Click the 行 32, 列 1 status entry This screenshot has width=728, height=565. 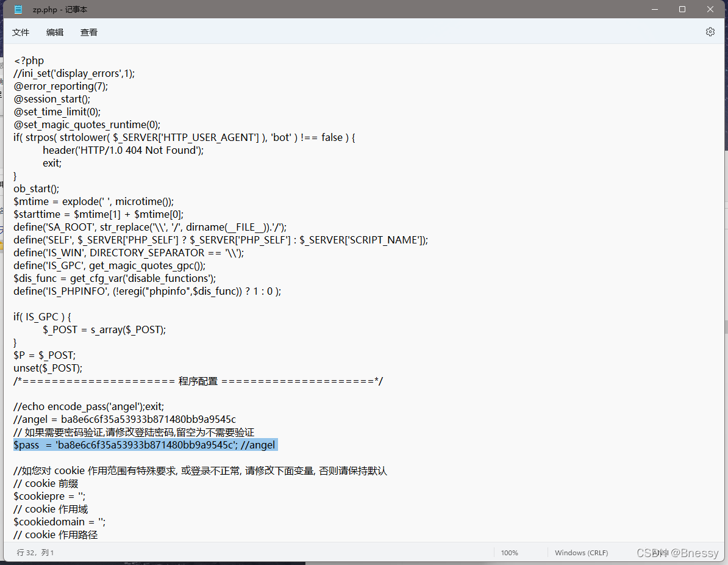point(35,552)
